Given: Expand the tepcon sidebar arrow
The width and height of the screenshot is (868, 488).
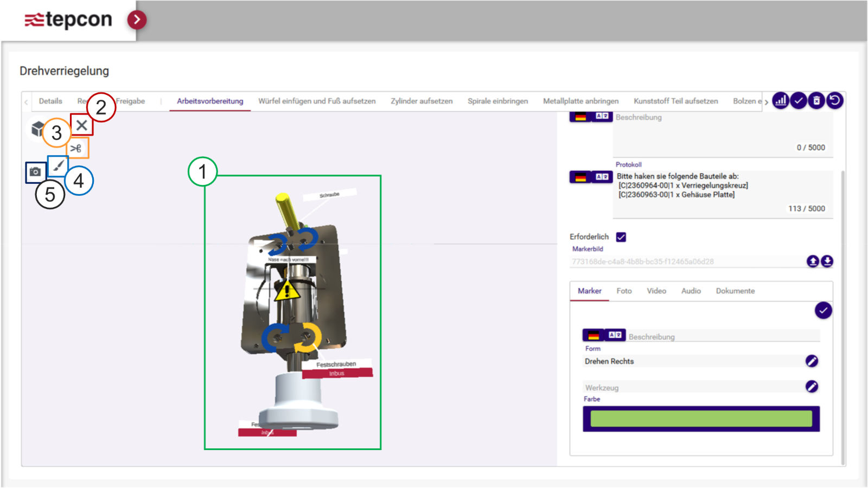Looking at the screenshot, I should pos(137,20).
